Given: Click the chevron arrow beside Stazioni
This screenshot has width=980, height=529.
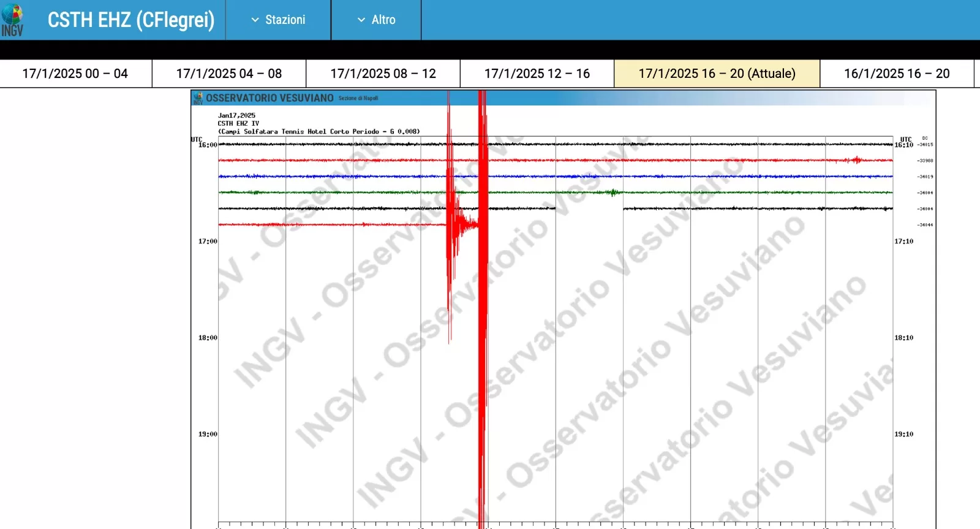Looking at the screenshot, I should click(x=255, y=20).
